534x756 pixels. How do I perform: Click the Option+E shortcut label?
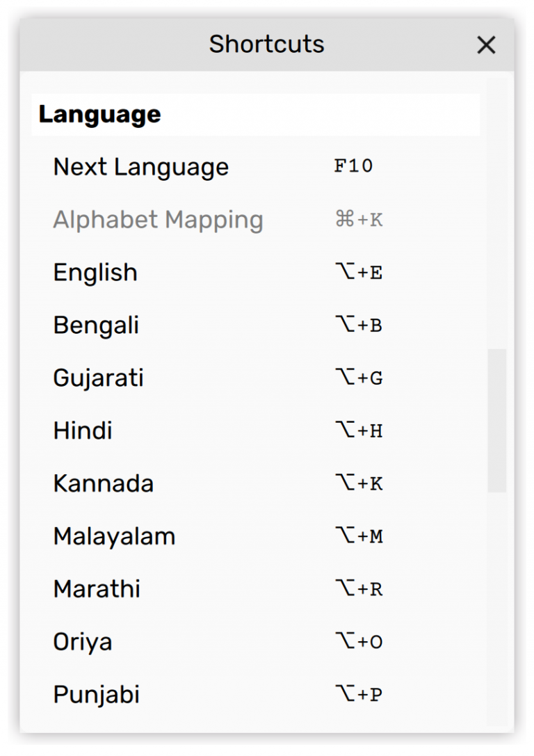tap(360, 272)
